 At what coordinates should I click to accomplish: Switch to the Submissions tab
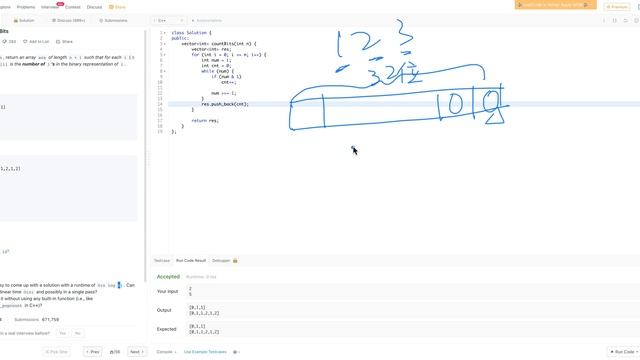coord(113,20)
